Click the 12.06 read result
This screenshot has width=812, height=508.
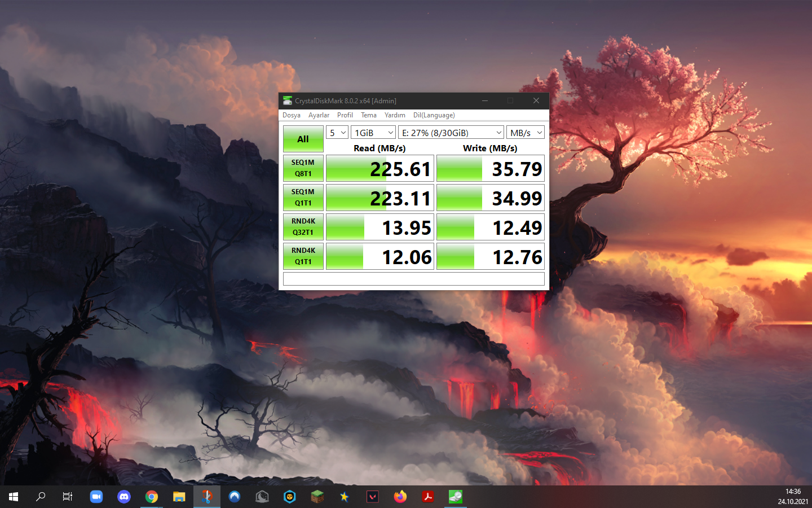(380, 256)
